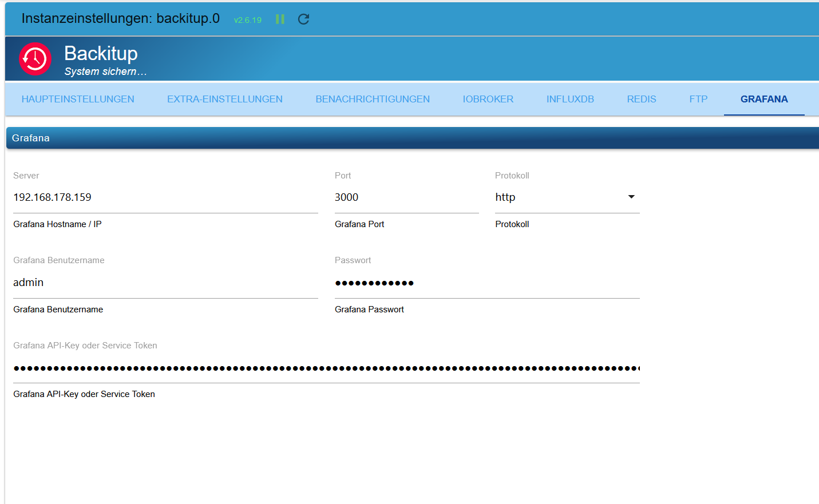This screenshot has width=819, height=504.
Task: Click the reload instance icon
Action: click(x=304, y=19)
